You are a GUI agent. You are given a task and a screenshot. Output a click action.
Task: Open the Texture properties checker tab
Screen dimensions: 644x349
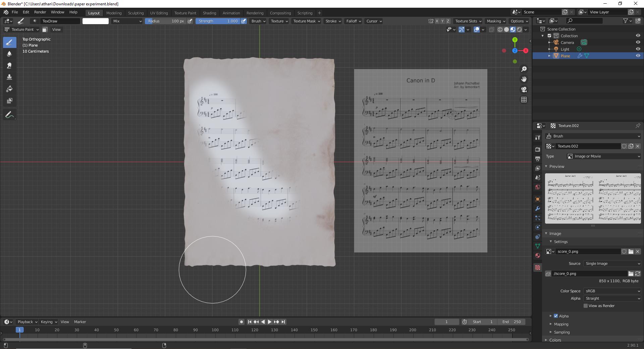[538, 268]
